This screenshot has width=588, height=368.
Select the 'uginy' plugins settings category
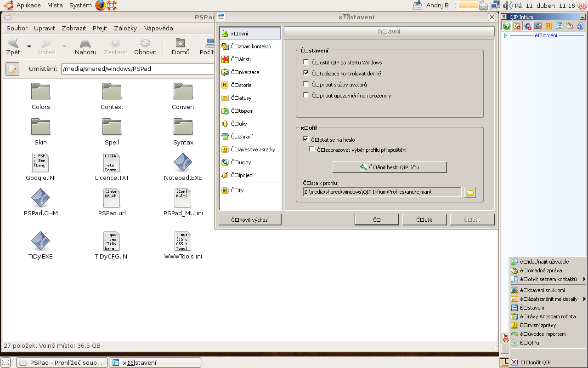[x=250, y=162]
